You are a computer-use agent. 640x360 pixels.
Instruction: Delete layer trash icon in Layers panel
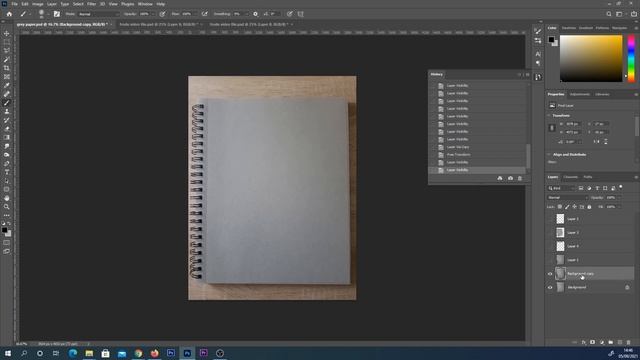coord(629,342)
